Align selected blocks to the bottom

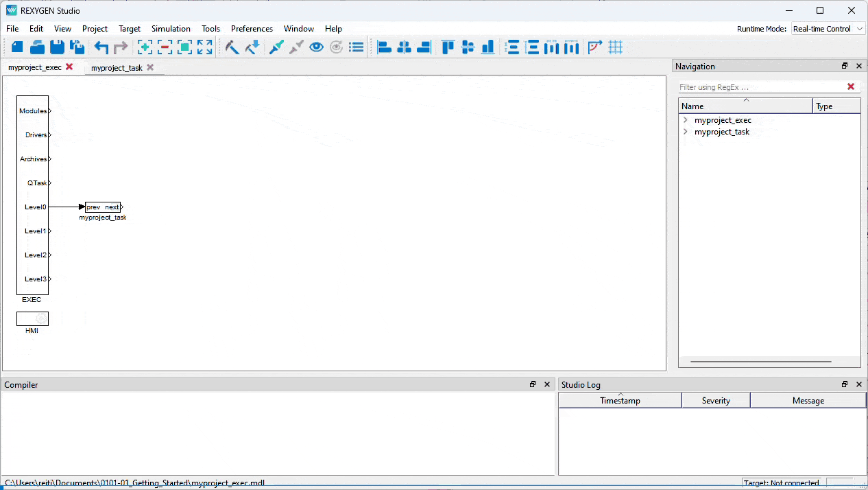[488, 47]
